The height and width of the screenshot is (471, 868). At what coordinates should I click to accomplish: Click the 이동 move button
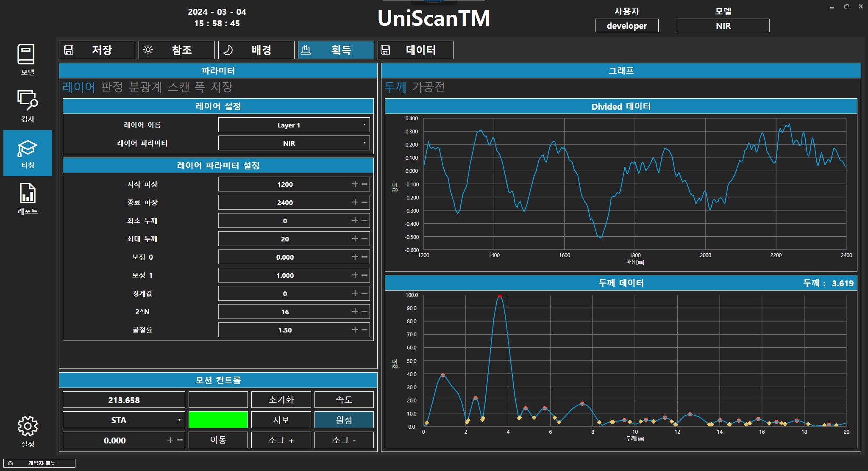218,440
